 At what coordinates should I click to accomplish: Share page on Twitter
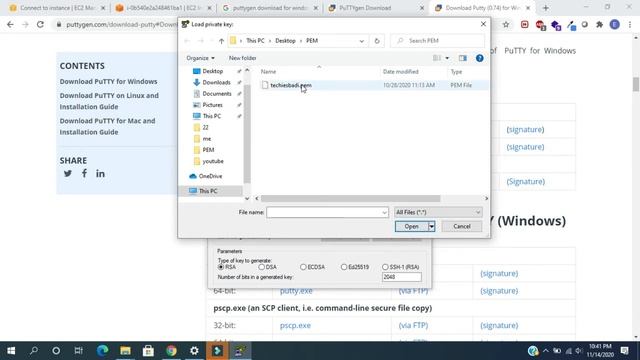pos(68,173)
